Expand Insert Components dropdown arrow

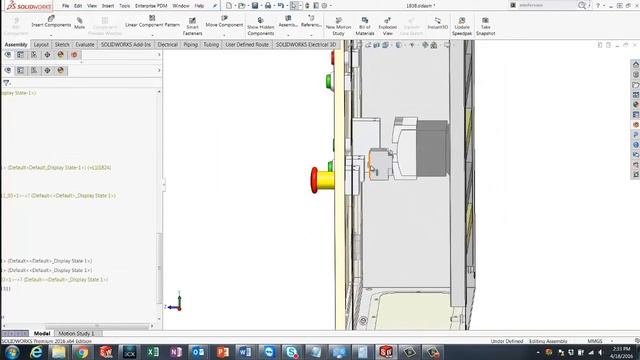point(51,35)
